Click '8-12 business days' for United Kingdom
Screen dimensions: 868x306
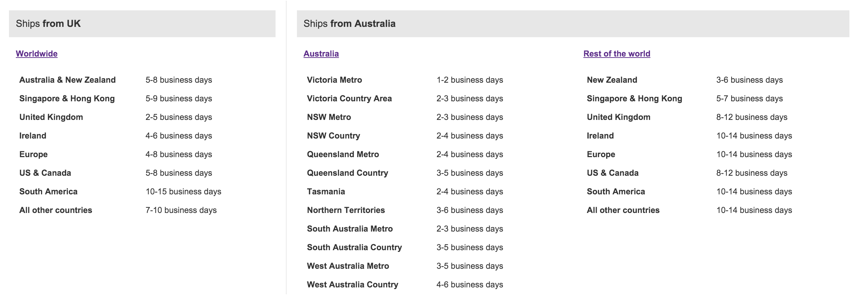pos(752,117)
